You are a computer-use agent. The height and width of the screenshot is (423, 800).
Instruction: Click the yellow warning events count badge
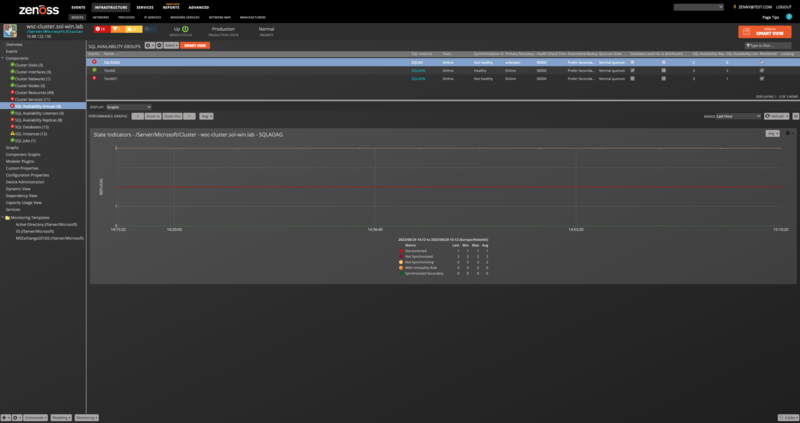click(134, 29)
